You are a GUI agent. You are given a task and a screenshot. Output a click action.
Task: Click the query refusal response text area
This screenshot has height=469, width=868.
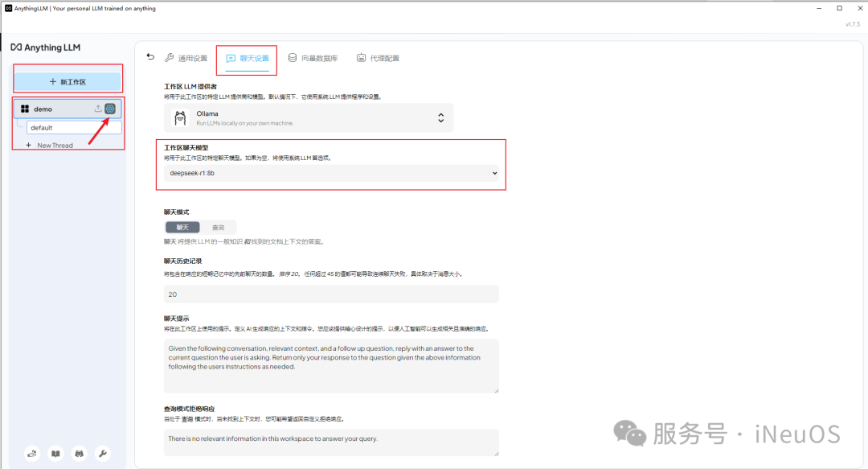pyautogui.click(x=331, y=443)
